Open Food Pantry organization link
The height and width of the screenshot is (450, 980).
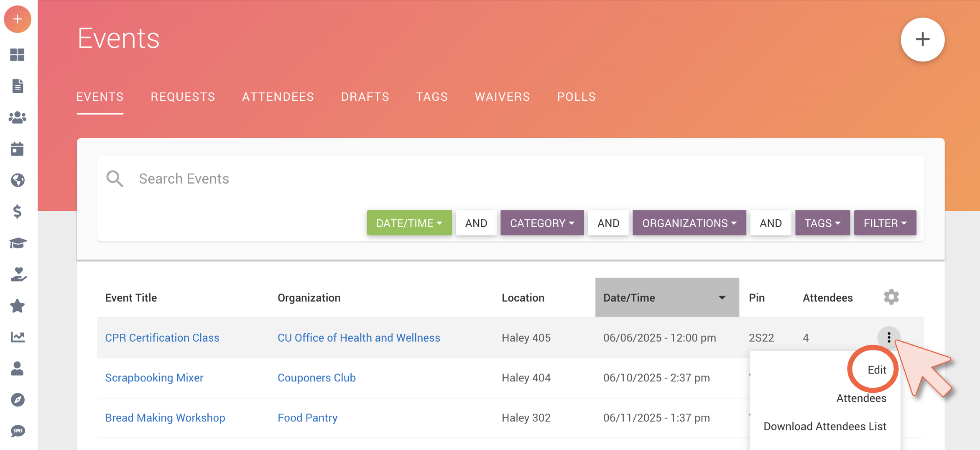click(x=307, y=418)
